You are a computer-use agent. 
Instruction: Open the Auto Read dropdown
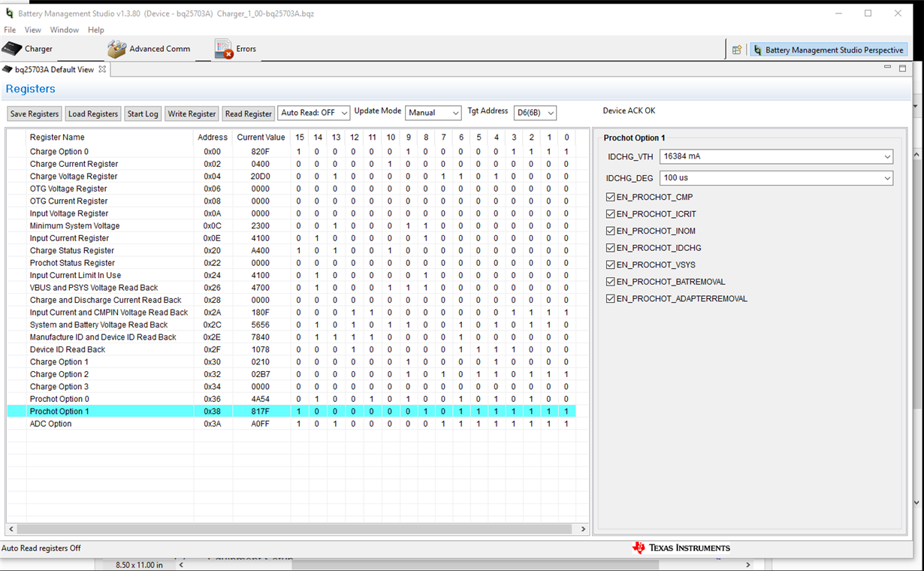click(314, 113)
